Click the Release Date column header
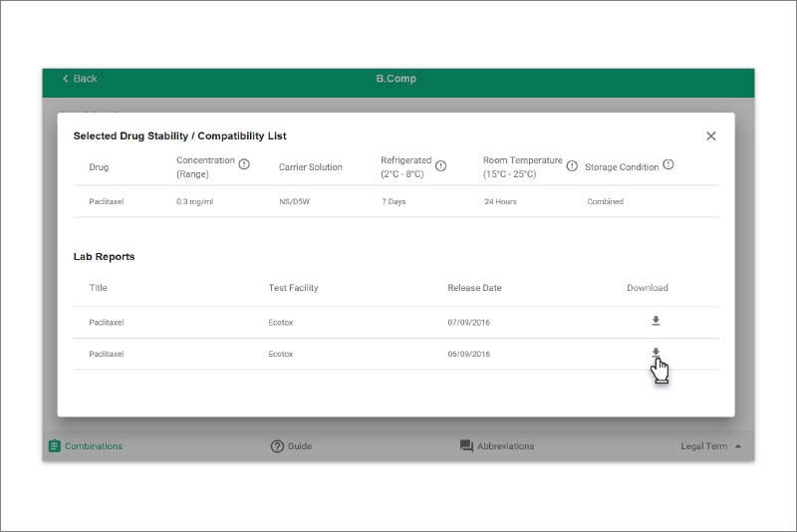Viewport: 797px width, 532px height. pos(474,288)
